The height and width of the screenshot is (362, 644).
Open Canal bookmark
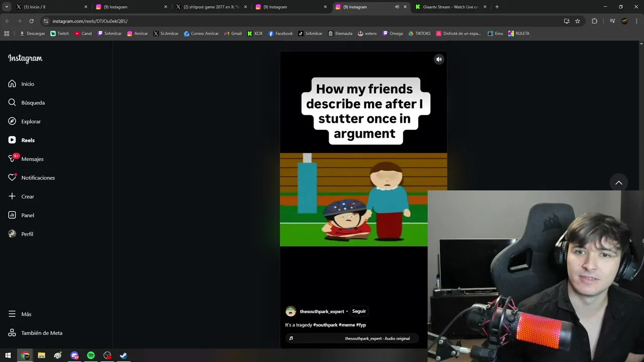[x=83, y=34]
